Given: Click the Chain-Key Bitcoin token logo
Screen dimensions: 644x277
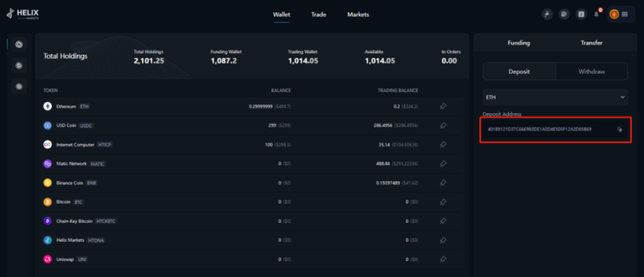Looking at the screenshot, I should tap(48, 221).
